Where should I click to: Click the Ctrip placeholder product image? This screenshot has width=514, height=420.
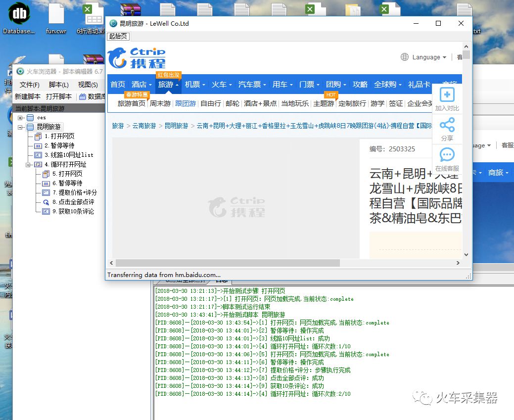tap(236, 198)
